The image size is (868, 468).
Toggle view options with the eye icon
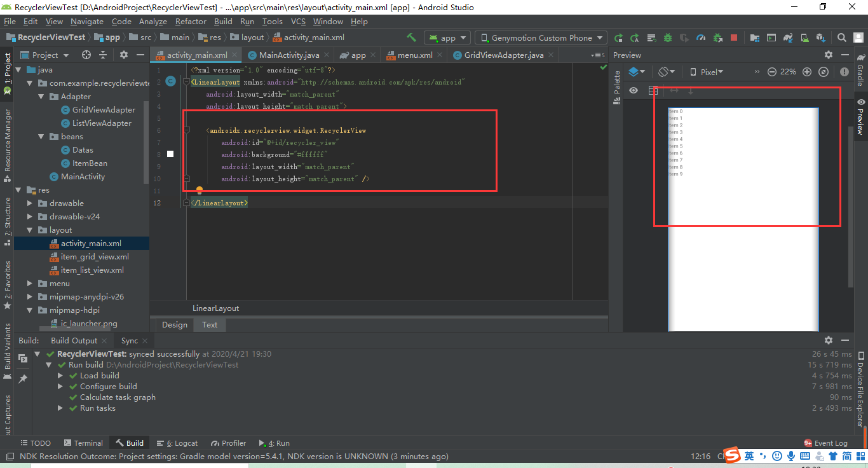[633, 90]
